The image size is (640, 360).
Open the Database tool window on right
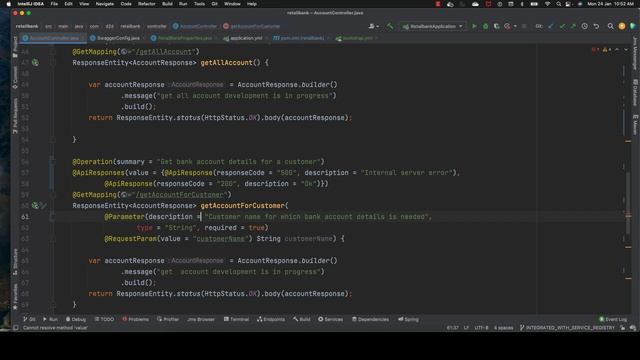tap(635, 93)
